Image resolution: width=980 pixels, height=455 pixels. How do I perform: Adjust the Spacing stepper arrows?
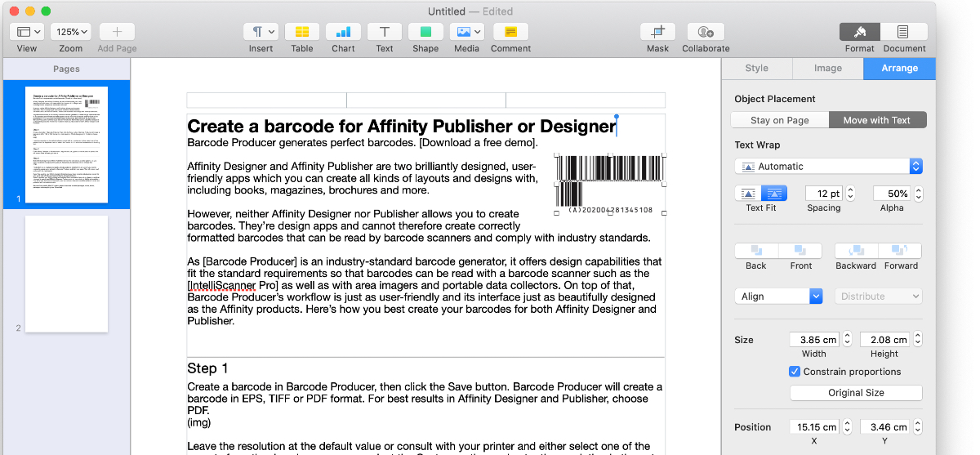[850, 194]
